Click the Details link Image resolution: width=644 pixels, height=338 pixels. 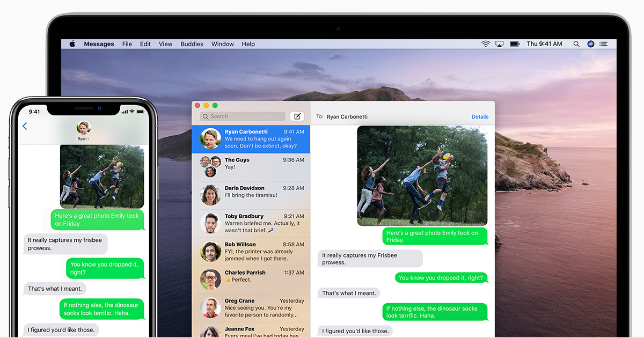point(480,116)
